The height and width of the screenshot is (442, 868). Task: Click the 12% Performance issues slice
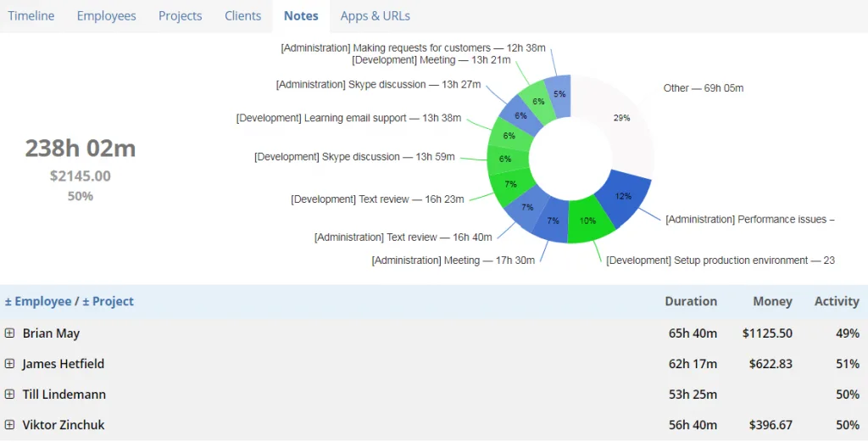[623, 196]
